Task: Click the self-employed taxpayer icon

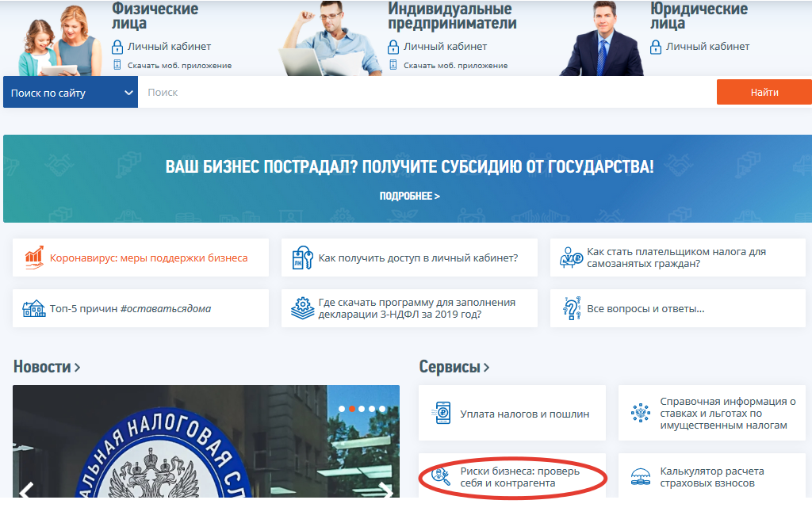Action: pyautogui.click(x=571, y=258)
